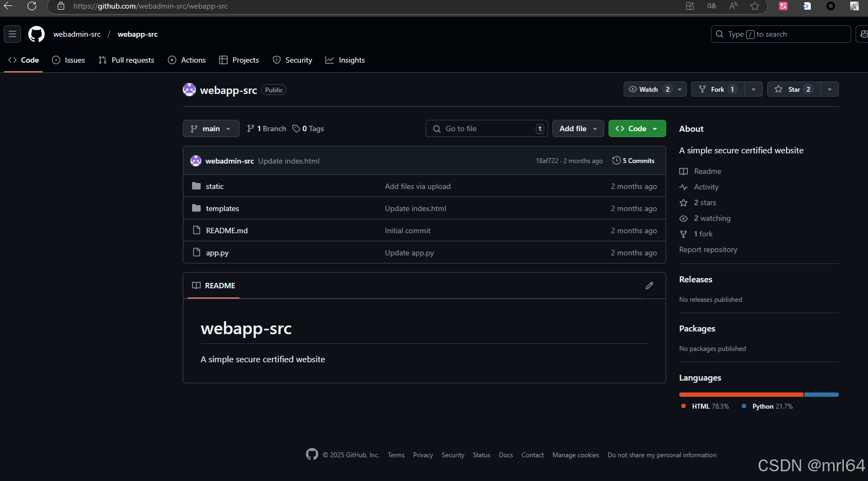View the 1 Branch list

pyautogui.click(x=266, y=128)
